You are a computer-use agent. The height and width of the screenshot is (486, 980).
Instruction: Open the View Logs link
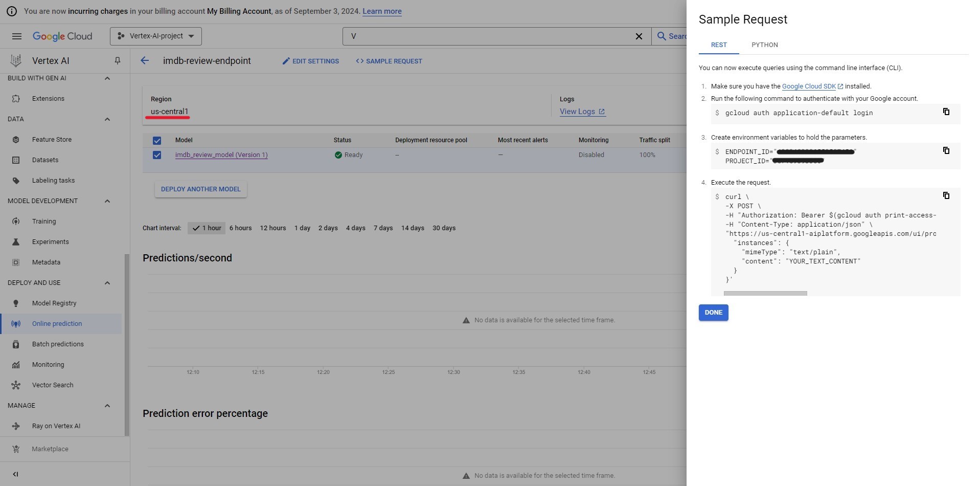coord(582,112)
